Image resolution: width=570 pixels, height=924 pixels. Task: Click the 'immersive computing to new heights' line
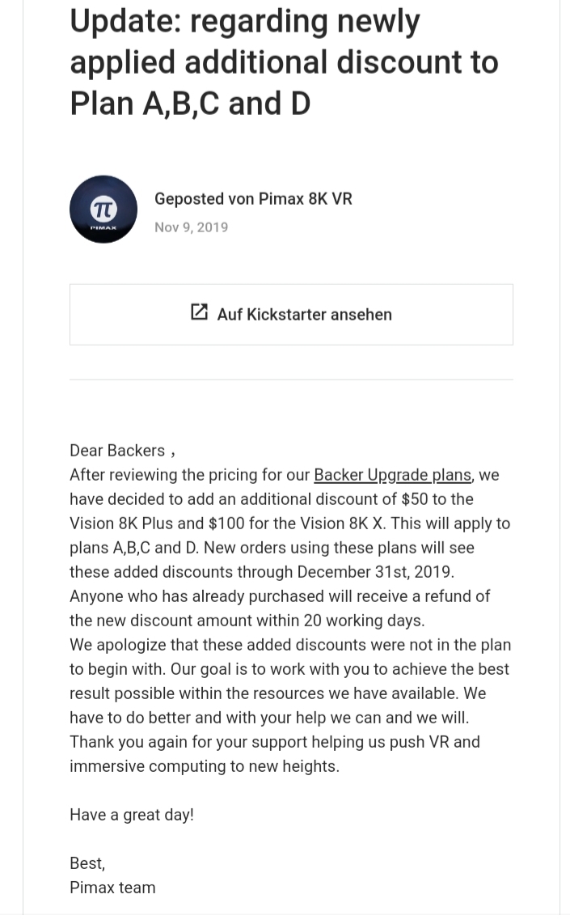205,766
